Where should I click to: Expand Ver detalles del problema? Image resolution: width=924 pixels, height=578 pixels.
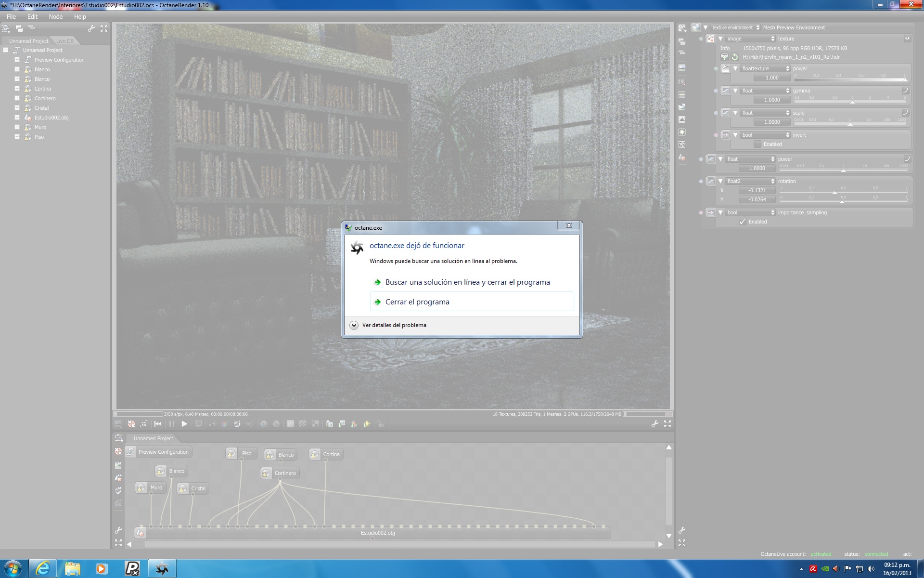pyautogui.click(x=354, y=325)
